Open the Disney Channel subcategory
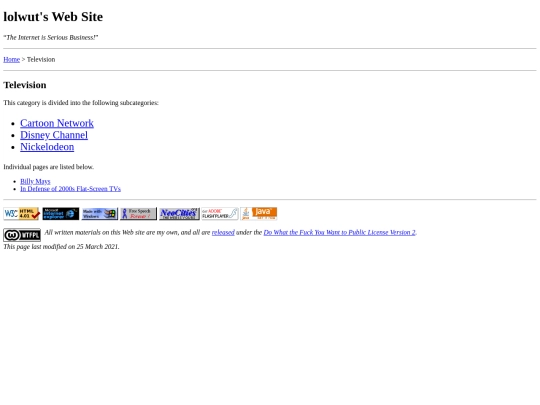 click(x=54, y=135)
